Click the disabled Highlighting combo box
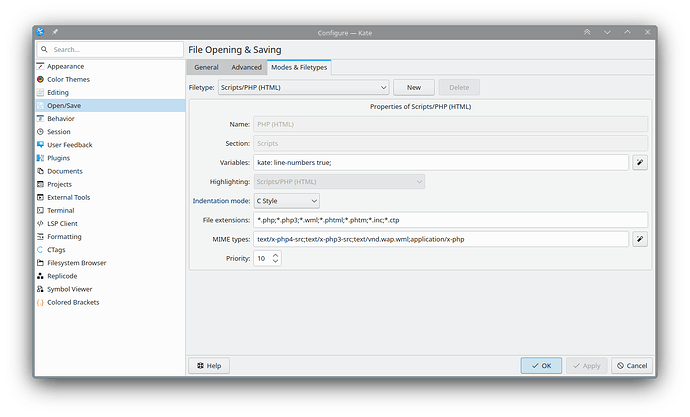690x417 pixels. (x=339, y=182)
